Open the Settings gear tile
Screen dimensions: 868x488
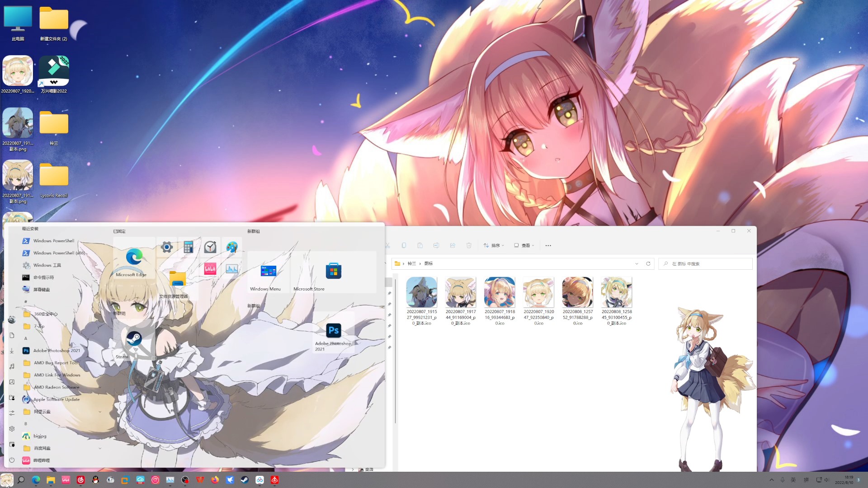point(167,247)
